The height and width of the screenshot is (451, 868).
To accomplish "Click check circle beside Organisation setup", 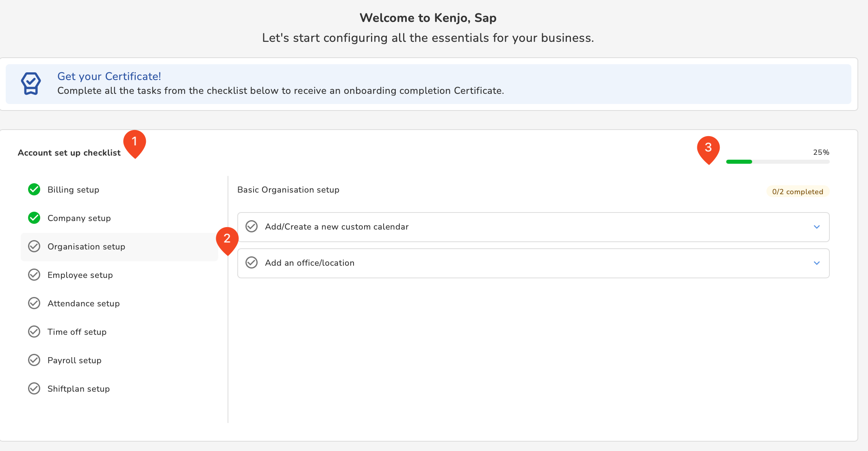I will pyautogui.click(x=34, y=246).
